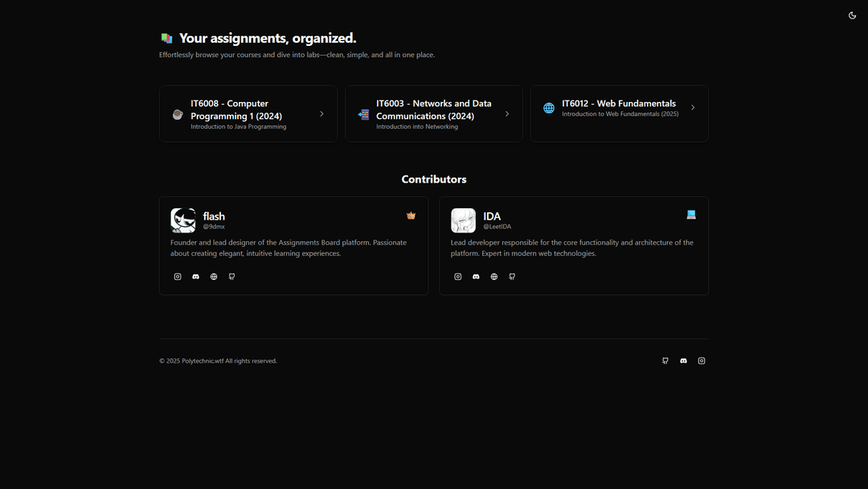The image size is (868, 489).
Task: Click IDA's Instagram icon
Action: (457, 276)
